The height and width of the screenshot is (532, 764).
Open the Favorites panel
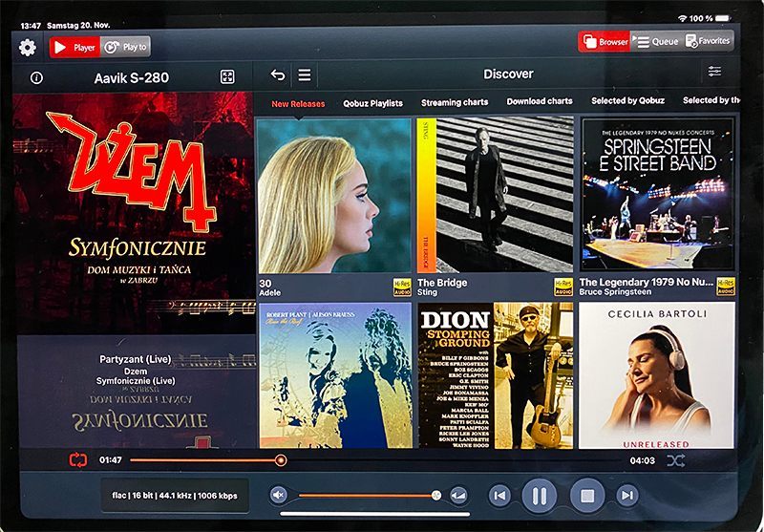(708, 41)
